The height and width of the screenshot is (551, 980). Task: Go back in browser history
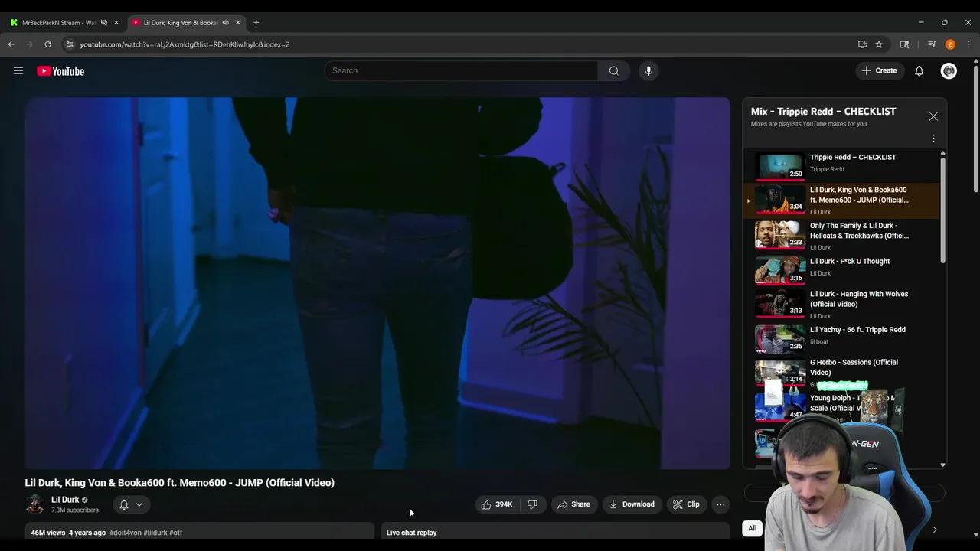click(11, 44)
